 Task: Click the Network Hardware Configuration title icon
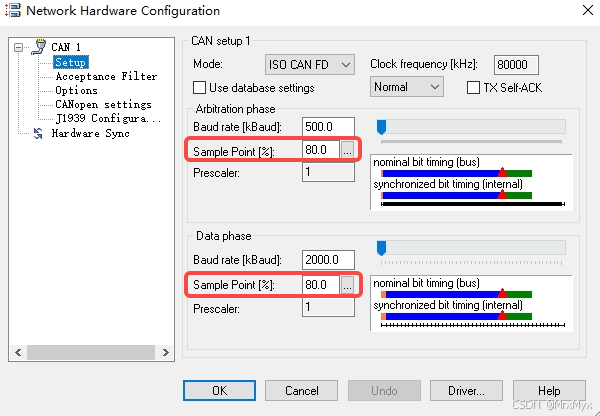tap(13, 10)
